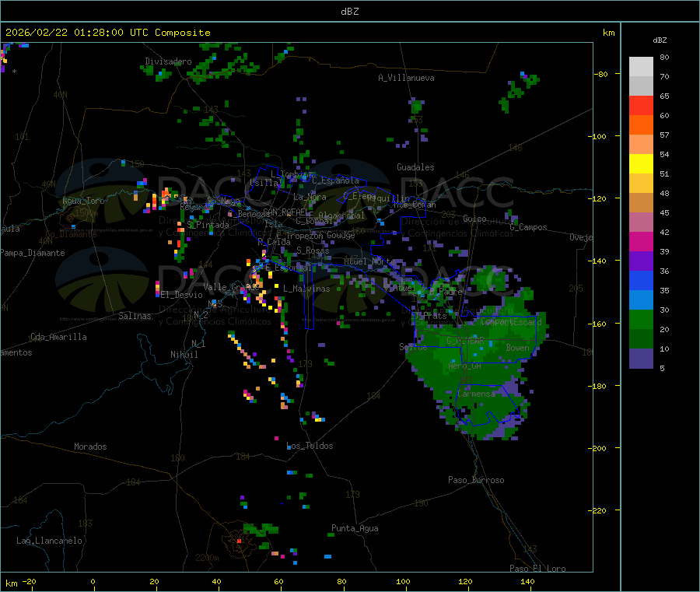Click the Pampa_Diamante map label
This screenshot has height=592, width=700.
[33, 253]
